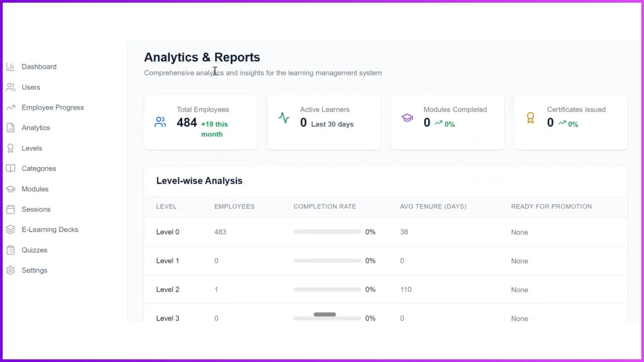
Task: Click the Categories open-book icon
Action: click(x=10, y=168)
